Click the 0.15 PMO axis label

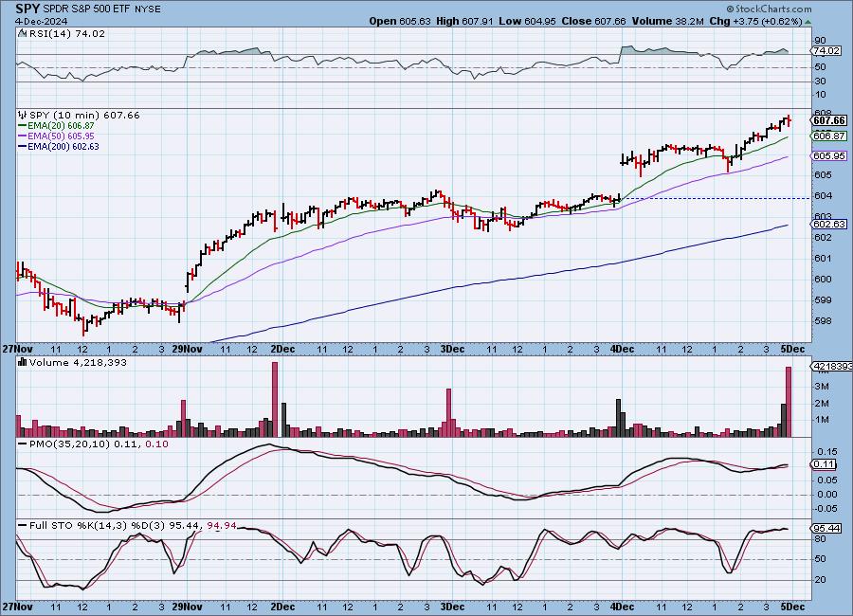coord(826,452)
